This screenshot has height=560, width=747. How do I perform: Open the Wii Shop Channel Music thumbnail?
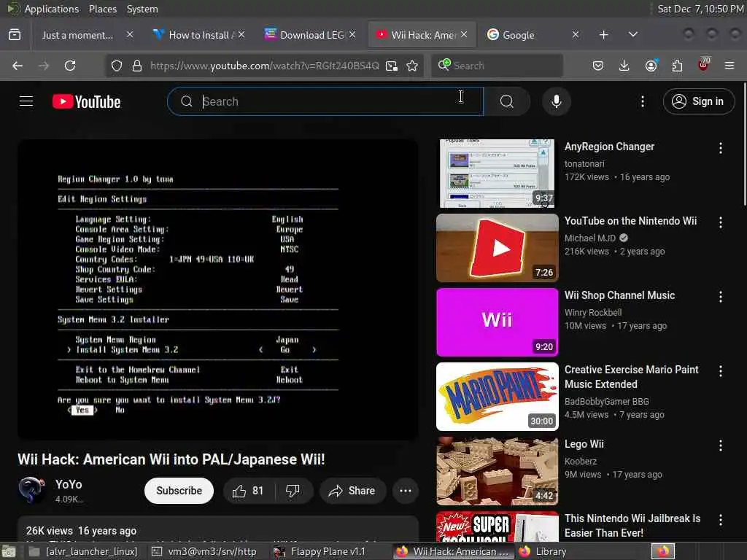click(497, 322)
